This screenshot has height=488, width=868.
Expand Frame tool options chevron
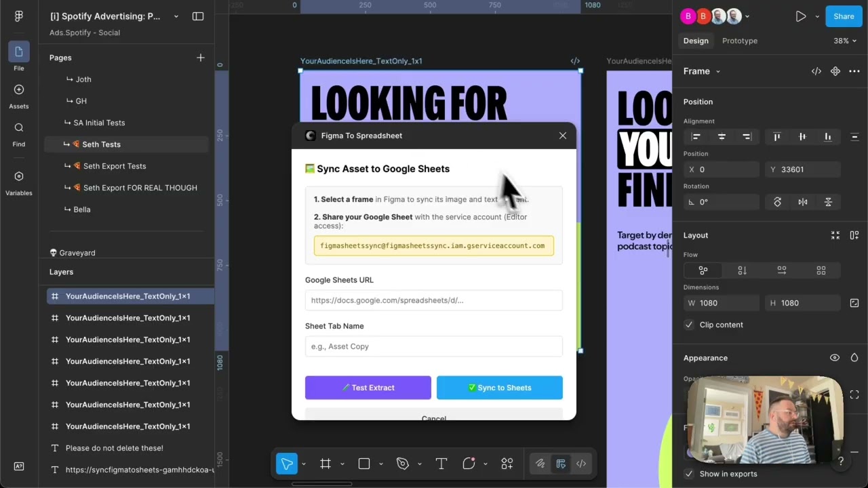point(342,464)
